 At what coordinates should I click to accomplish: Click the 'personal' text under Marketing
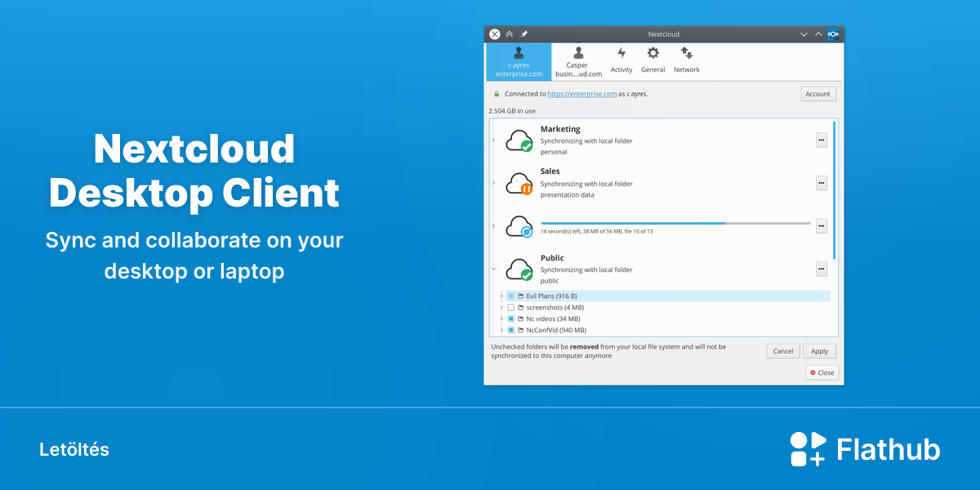pyautogui.click(x=554, y=152)
